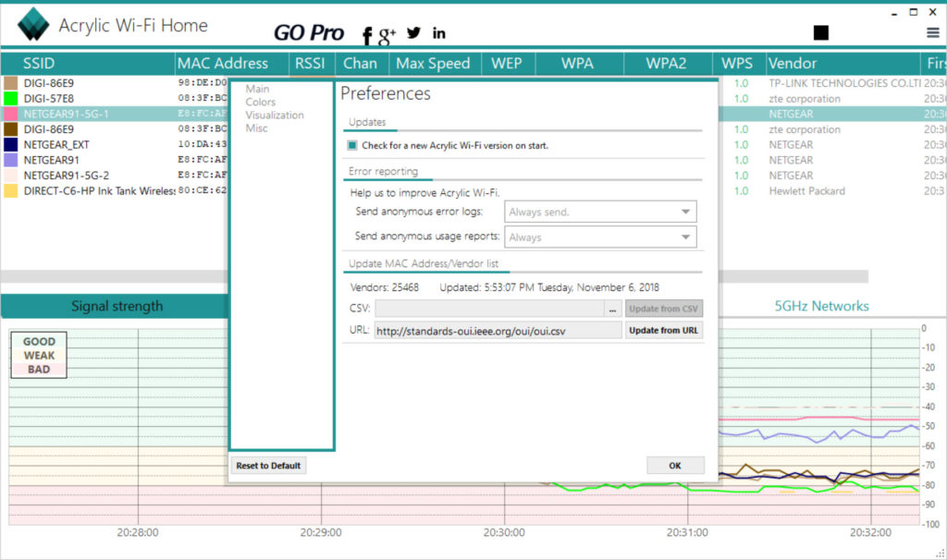Minimize the Acrylic Wi-Fi Home window

pos(894,13)
